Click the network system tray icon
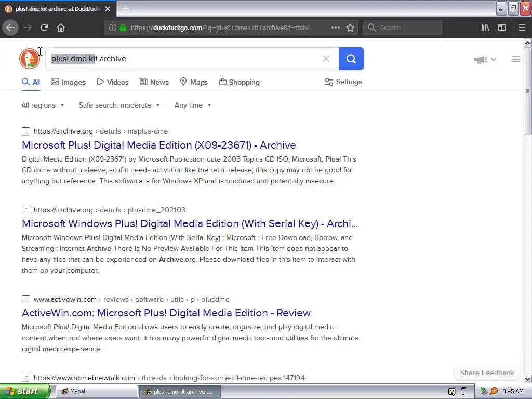This screenshot has width=532, height=399. (x=484, y=391)
